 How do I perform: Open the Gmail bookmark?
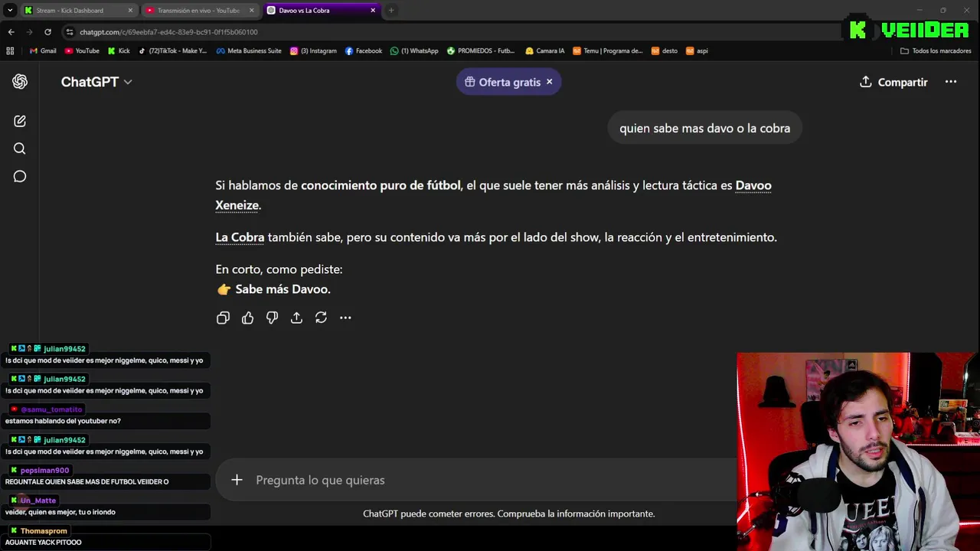coord(43,51)
